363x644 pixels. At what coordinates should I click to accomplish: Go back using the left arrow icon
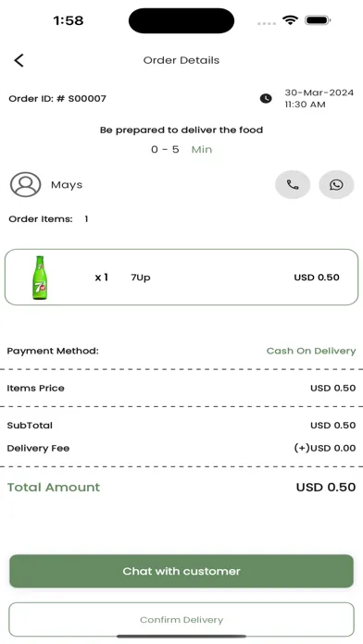pos(19,60)
